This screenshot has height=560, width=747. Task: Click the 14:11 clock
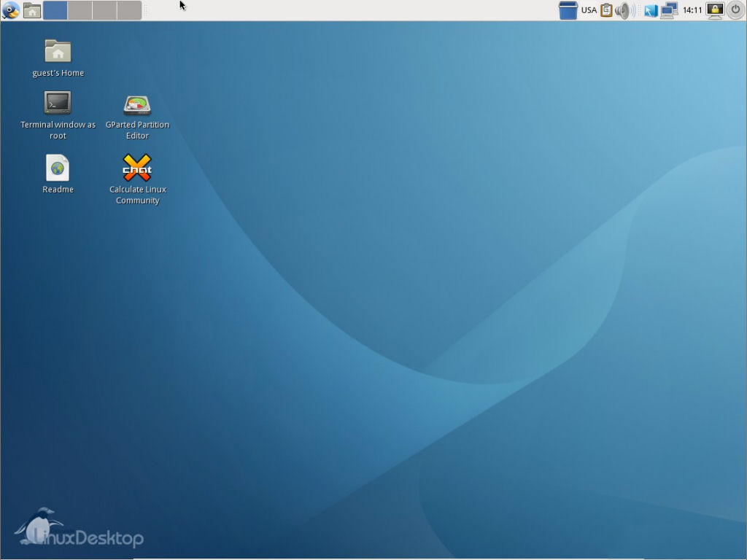[692, 10]
